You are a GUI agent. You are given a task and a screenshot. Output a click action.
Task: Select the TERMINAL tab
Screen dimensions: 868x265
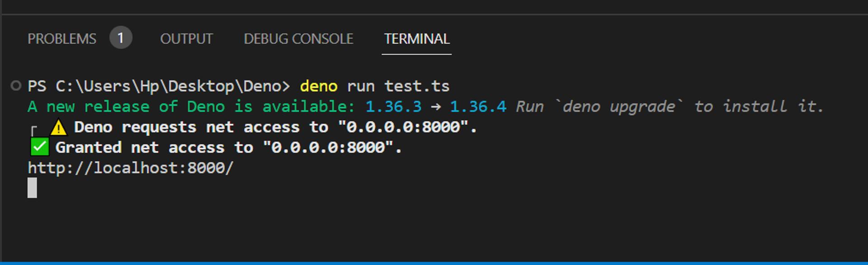coord(416,39)
